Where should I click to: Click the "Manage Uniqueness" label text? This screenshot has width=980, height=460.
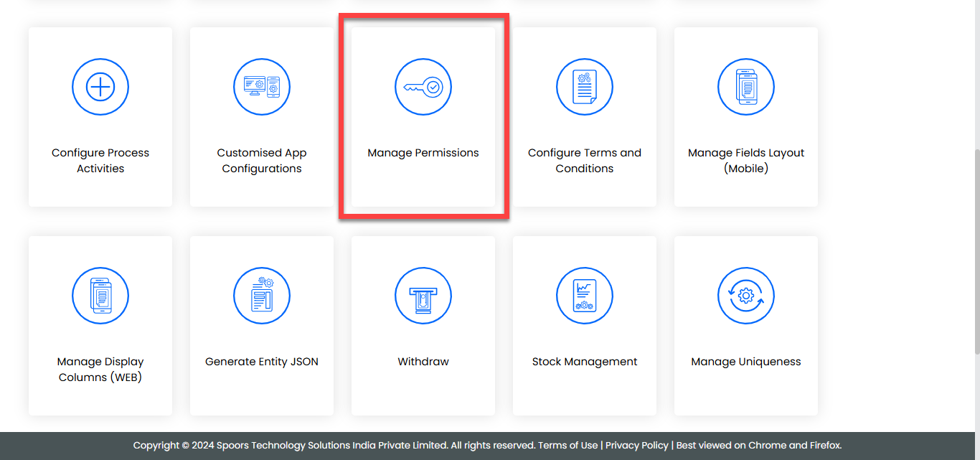746,362
